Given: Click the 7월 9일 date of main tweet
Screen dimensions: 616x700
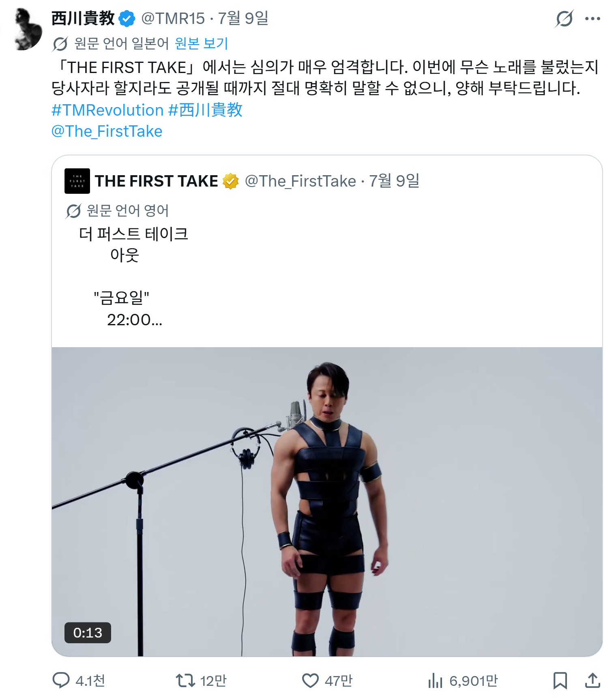Looking at the screenshot, I should click(243, 19).
